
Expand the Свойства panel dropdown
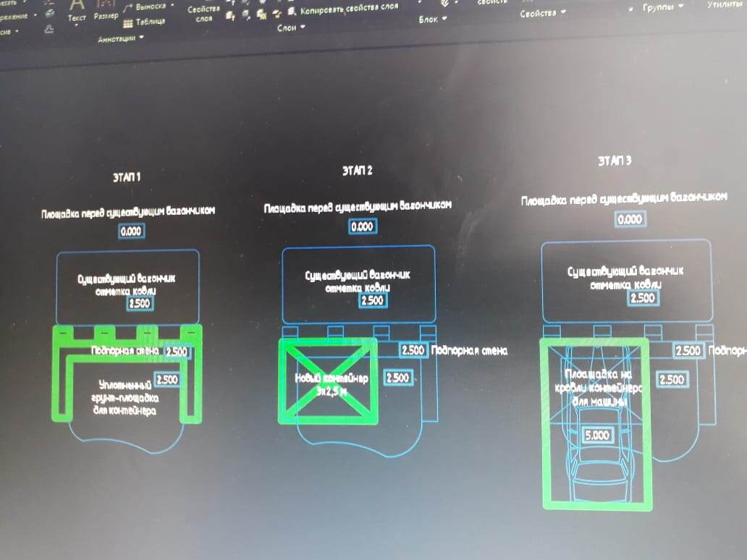coord(564,12)
